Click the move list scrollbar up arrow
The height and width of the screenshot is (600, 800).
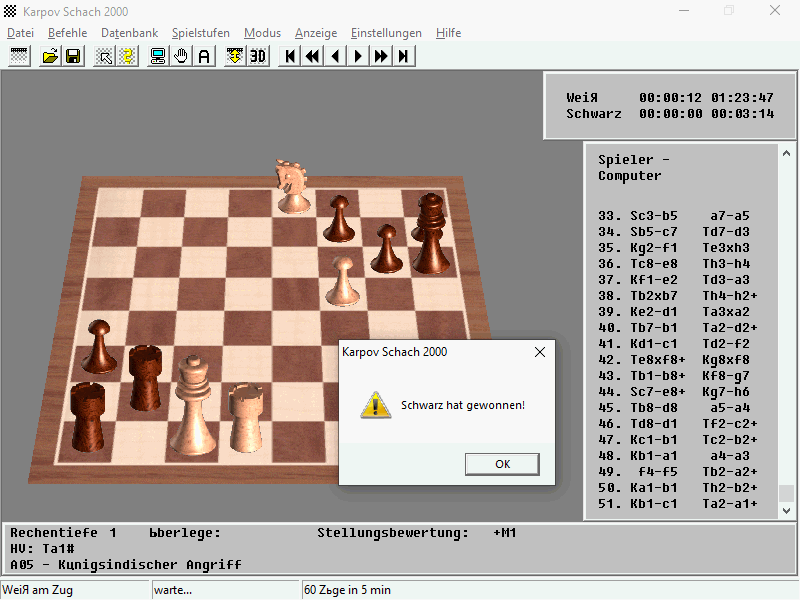click(x=786, y=154)
